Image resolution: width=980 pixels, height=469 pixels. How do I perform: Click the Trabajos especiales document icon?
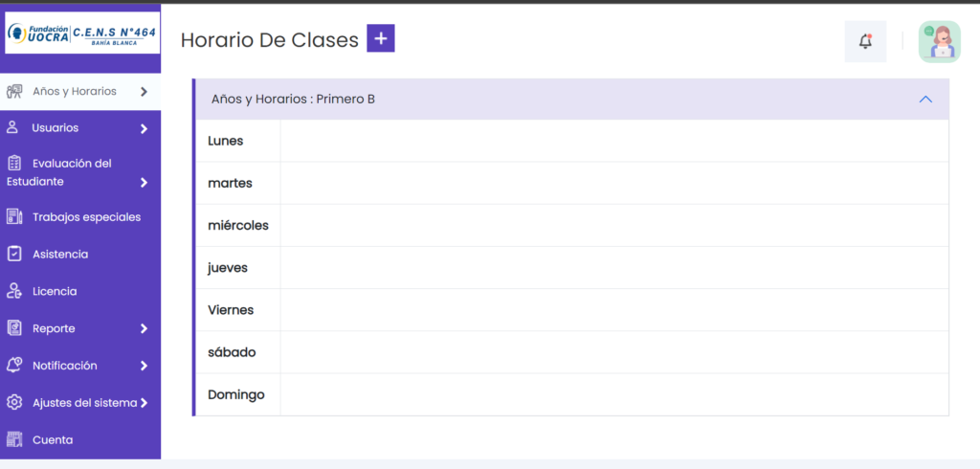coord(13,217)
